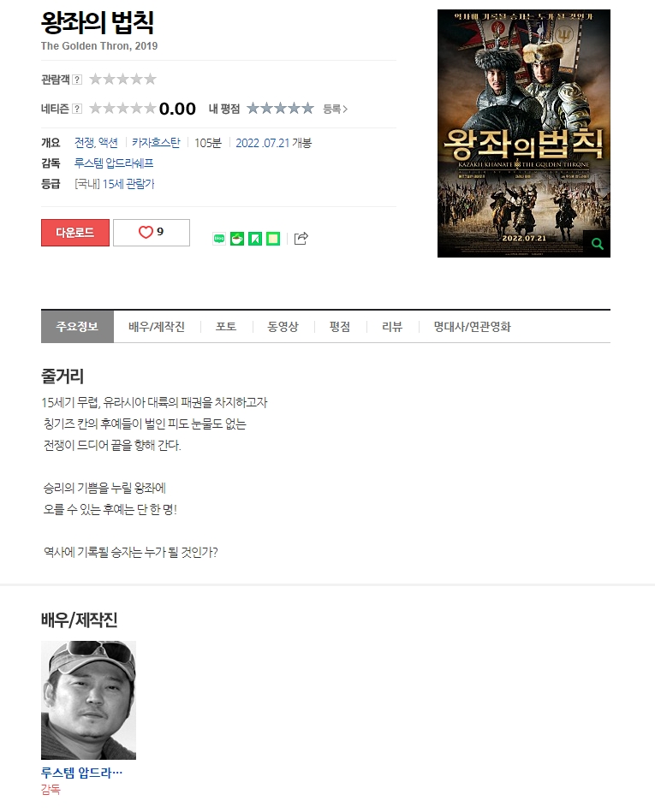Screen dimensions: 655x812
Task: Switch to the 배우/제작진 tab
Action: pos(157,327)
